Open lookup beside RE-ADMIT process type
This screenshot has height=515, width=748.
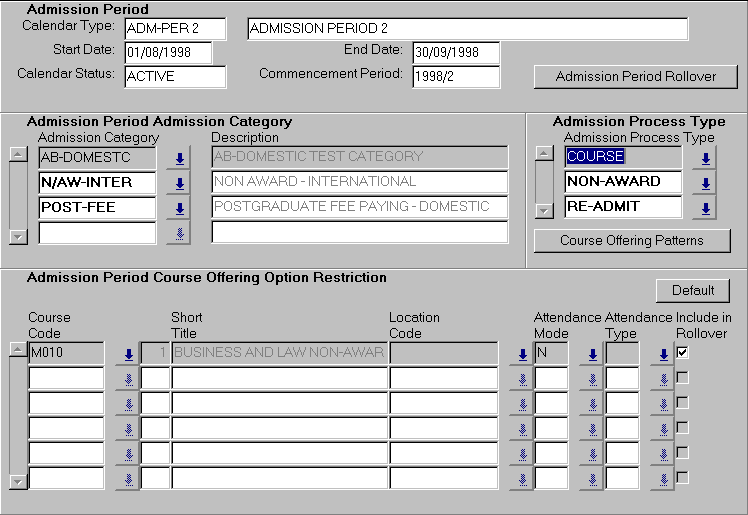(x=704, y=208)
